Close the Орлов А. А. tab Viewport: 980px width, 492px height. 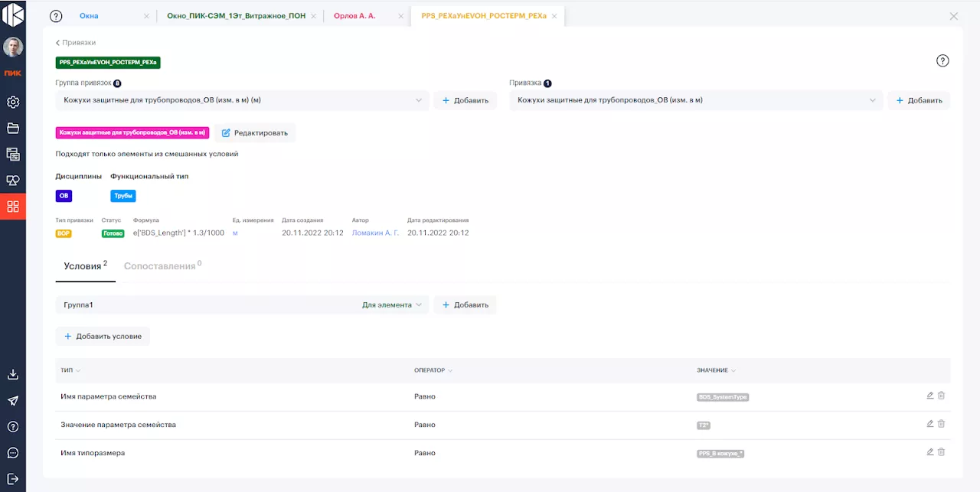(x=402, y=16)
